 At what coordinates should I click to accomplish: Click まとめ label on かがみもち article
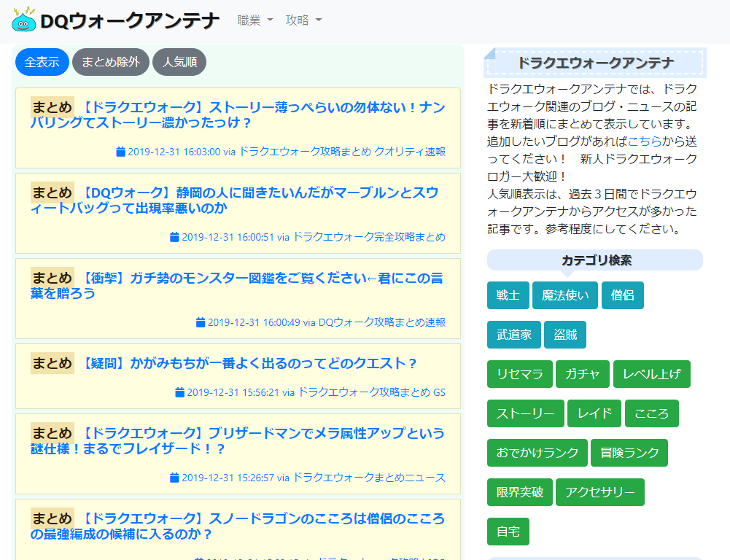pos(53,363)
